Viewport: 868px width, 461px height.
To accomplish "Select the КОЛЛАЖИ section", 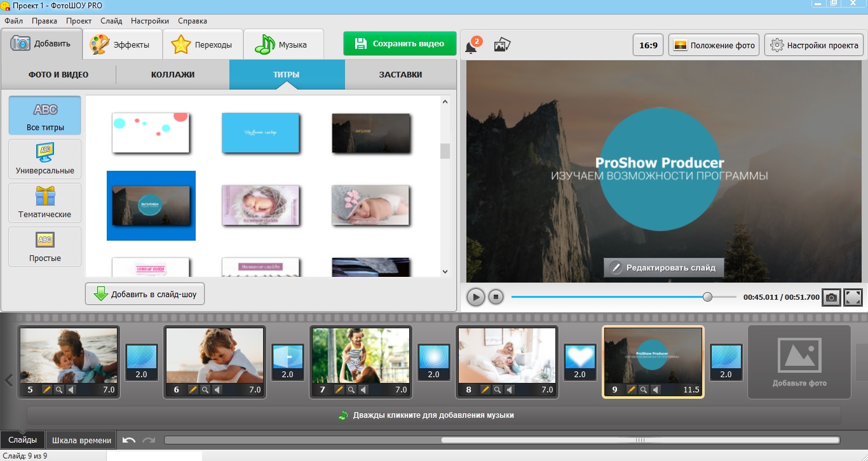I will [x=173, y=74].
